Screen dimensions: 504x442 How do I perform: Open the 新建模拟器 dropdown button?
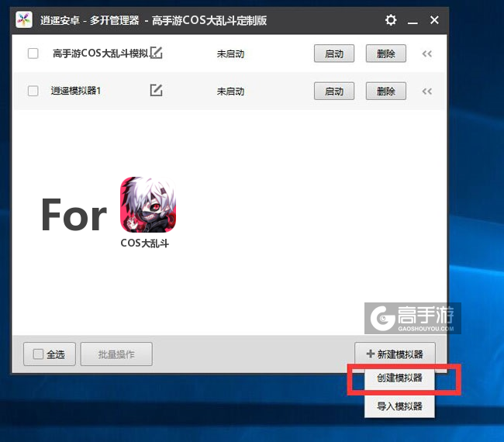pos(395,354)
